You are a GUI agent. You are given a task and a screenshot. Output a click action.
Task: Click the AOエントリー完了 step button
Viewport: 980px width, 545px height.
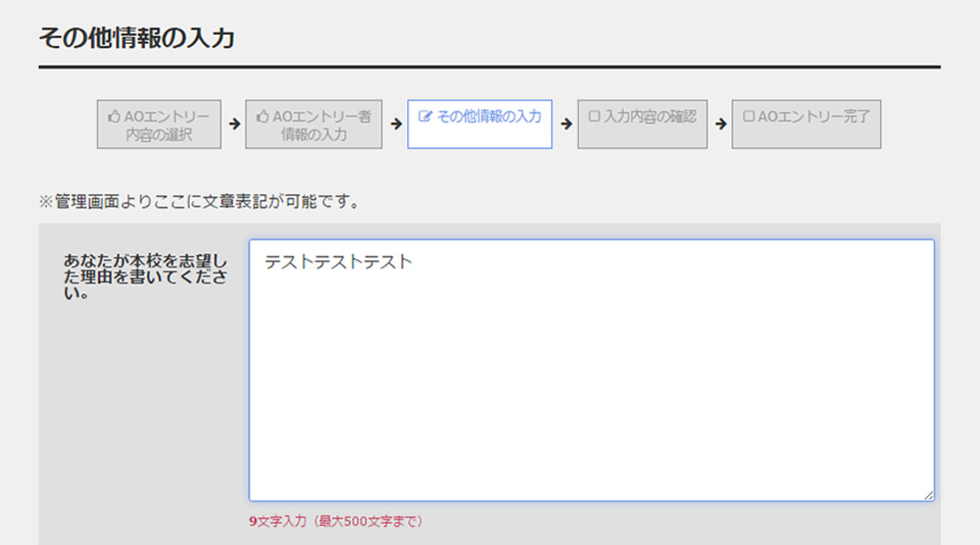(x=806, y=124)
